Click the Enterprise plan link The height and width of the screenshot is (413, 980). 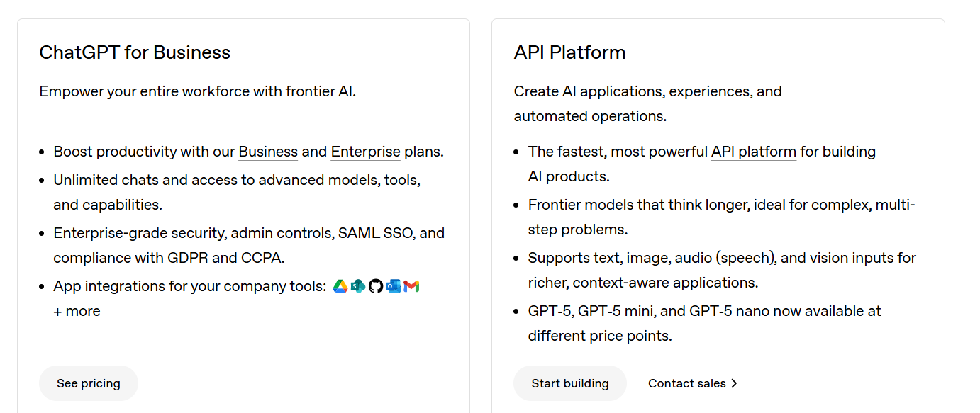pos(365,151)
